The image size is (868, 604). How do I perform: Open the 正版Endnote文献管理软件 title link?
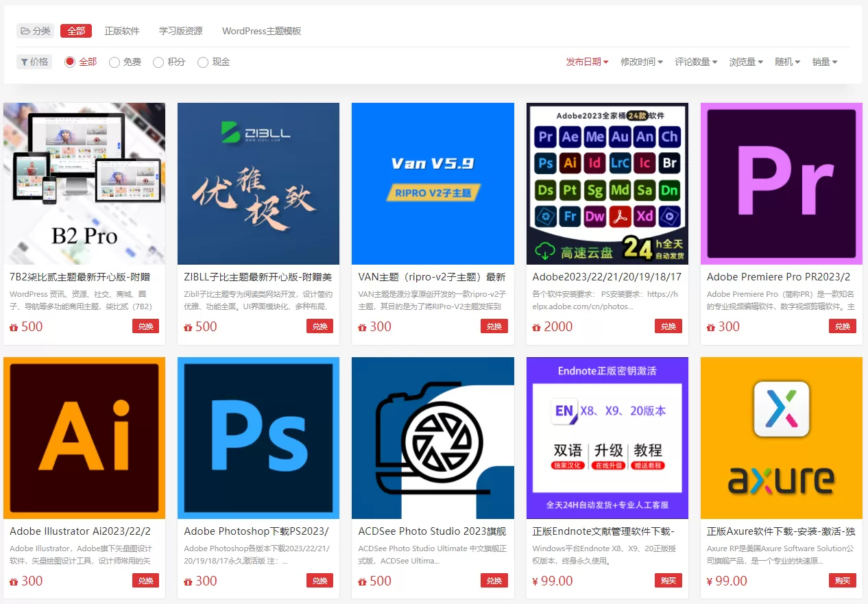[x=603, y=531]
